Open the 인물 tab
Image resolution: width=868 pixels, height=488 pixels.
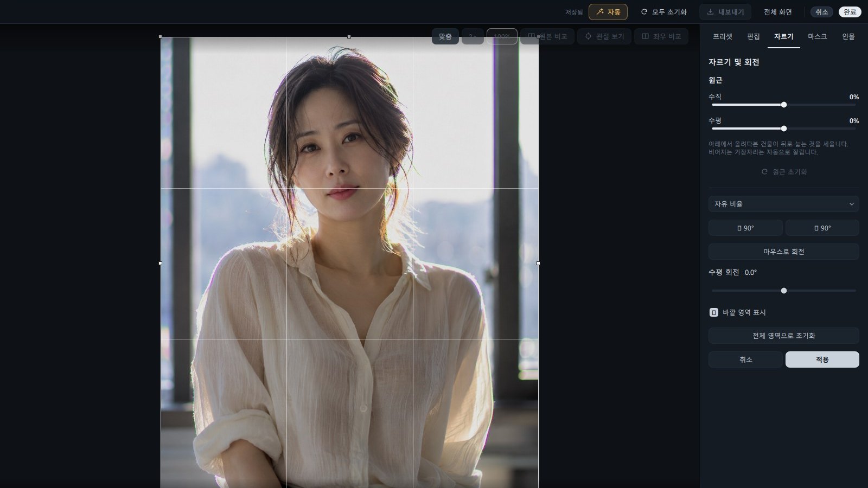click(848, 36)
